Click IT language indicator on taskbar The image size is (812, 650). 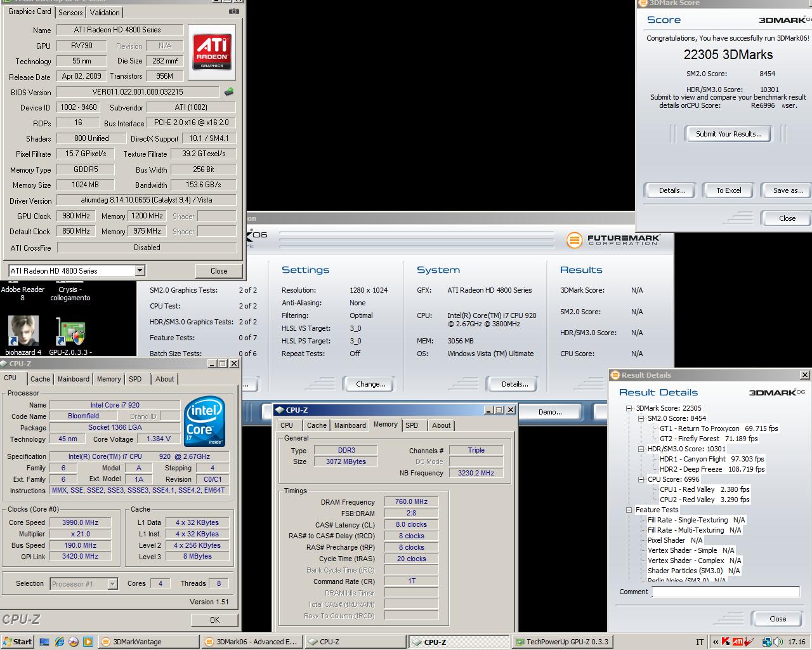(x=700, y=642)
